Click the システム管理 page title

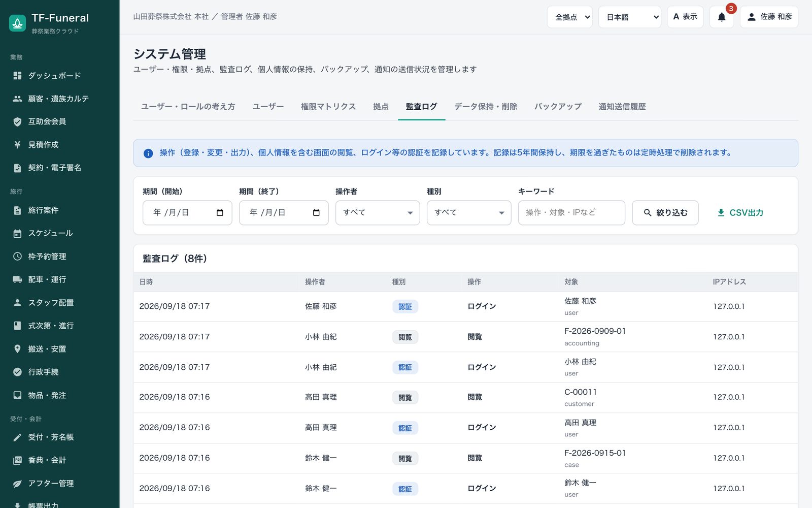[170, 54]
